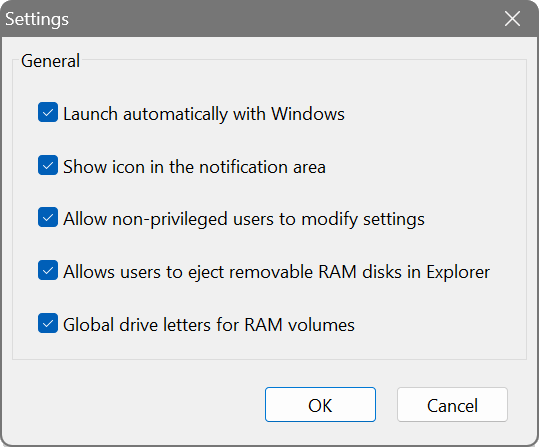Image resolution: width=539 pixels, height=447 pixels.
Task: Disable Allow non-privileged users to modify settings
Action: 48,217
